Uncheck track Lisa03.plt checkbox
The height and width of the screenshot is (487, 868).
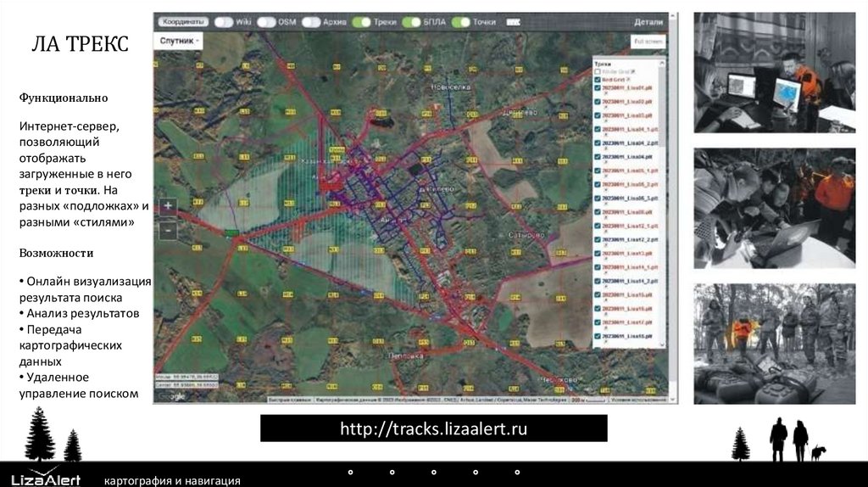click(598, 115)
